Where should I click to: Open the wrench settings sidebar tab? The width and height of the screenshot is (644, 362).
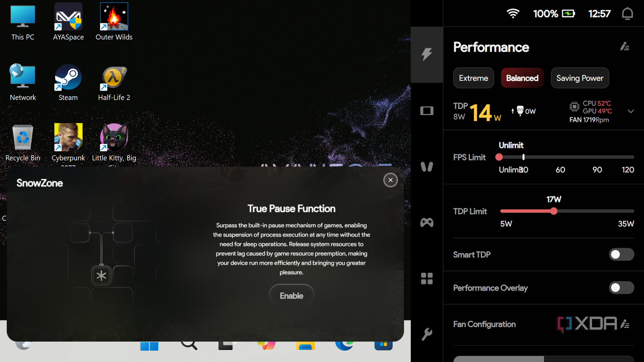tap(427, 334)
